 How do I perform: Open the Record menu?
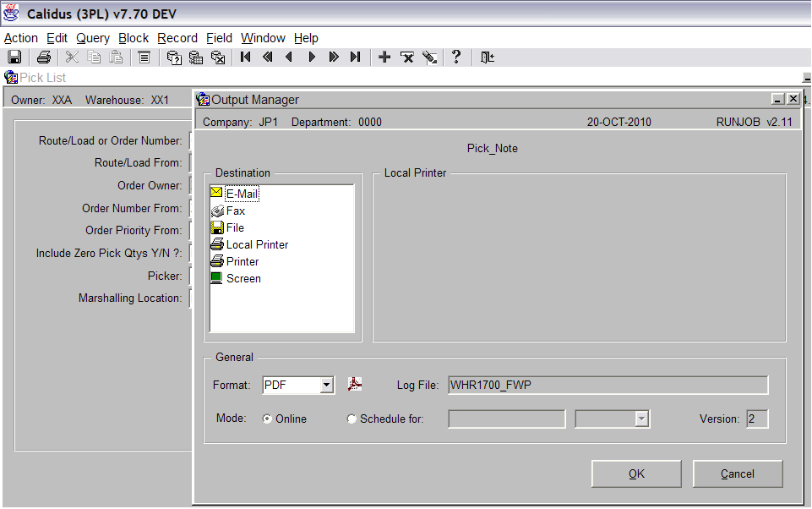[x=177, y=38]
